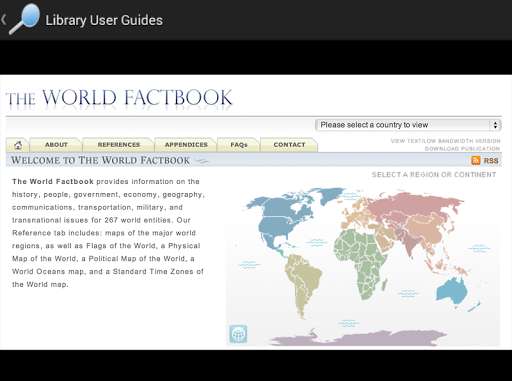Select North America on the map

coord(278,222)
